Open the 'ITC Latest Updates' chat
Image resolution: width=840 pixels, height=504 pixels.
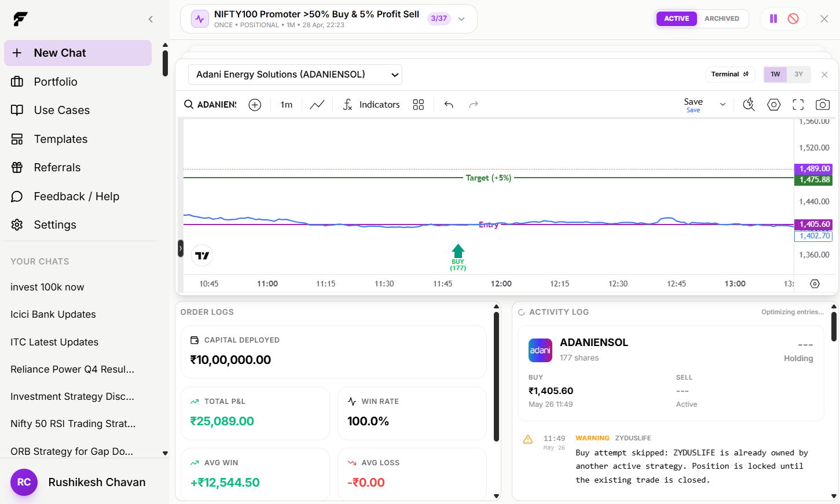[x=54, y=342]
